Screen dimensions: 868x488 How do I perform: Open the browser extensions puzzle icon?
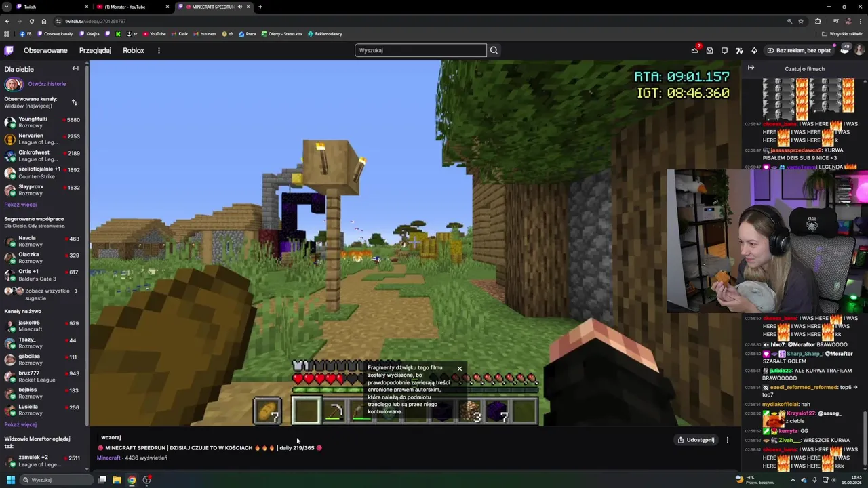(818, 21)
